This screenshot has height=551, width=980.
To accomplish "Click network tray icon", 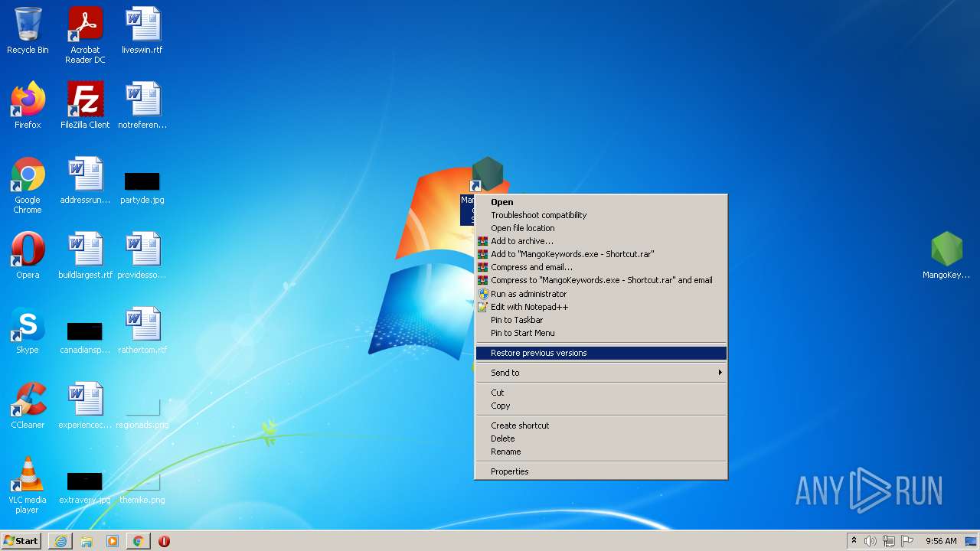I will pyautogui.click(x=889, y=541).
